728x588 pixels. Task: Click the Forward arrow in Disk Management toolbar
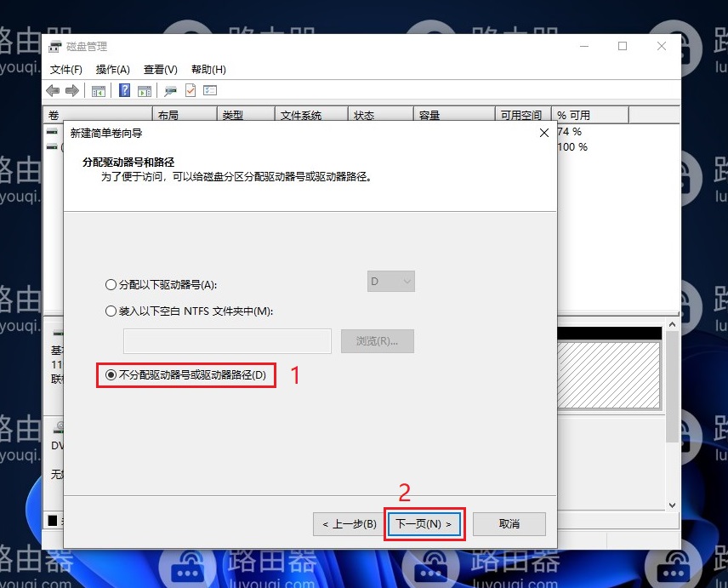pyautogui.click(x=72, y=90)
